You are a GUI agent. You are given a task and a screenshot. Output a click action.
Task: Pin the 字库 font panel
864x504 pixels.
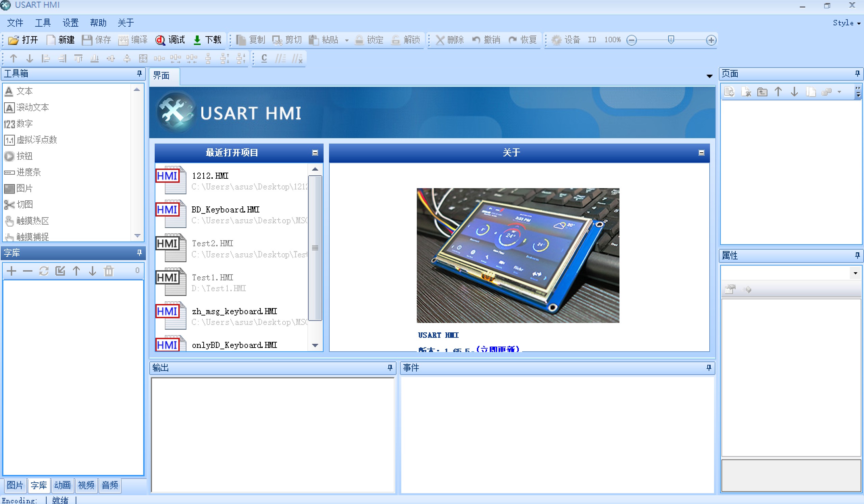click(139, 253)
